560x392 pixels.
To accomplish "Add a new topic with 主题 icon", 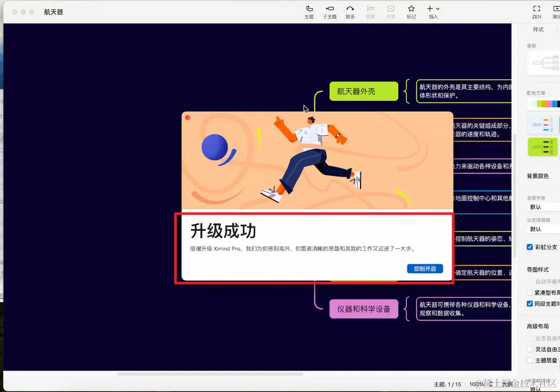I will (309, 12).
